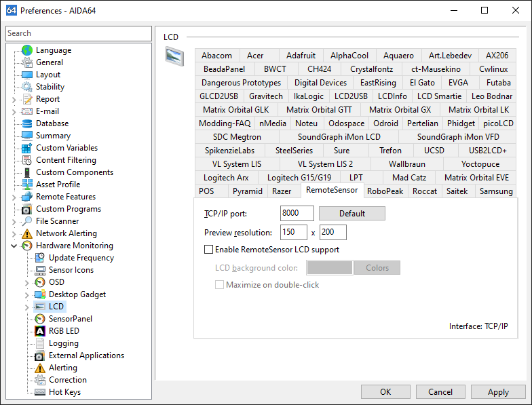Click the External Applications icon
Viewport: 532px width, 405px height.
pos(39,355)
